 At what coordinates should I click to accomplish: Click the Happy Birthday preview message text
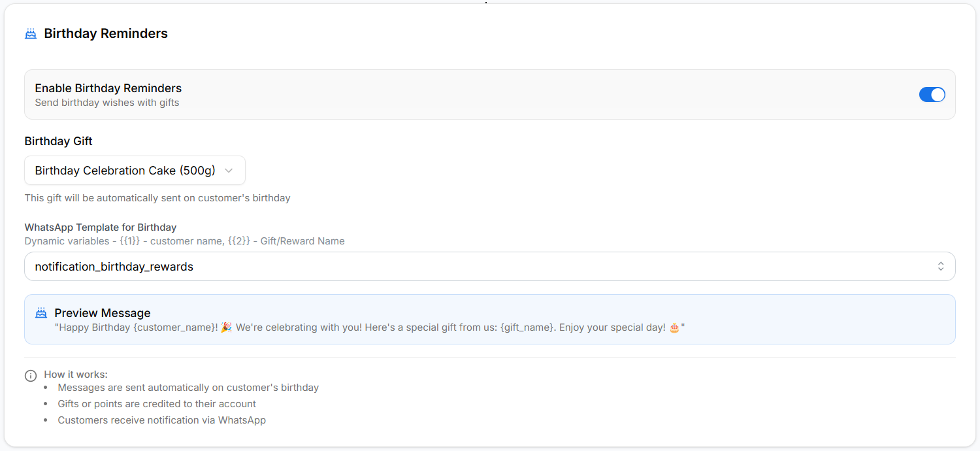coord(369,327)
